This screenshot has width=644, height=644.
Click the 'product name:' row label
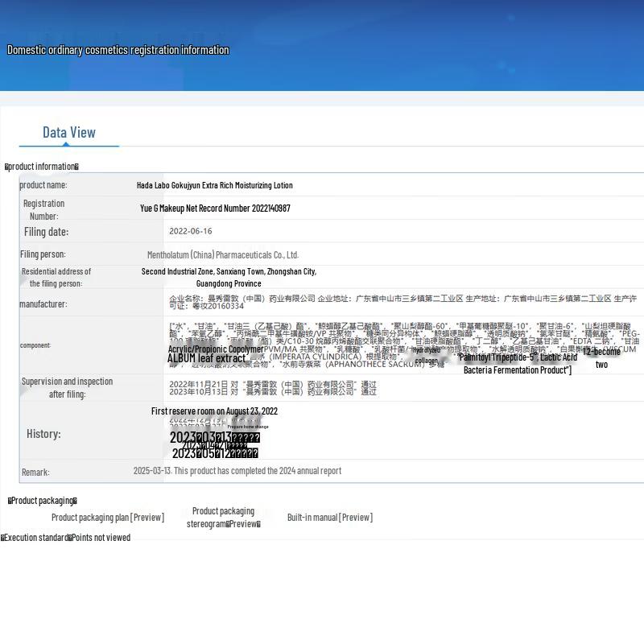pos(43,185)
